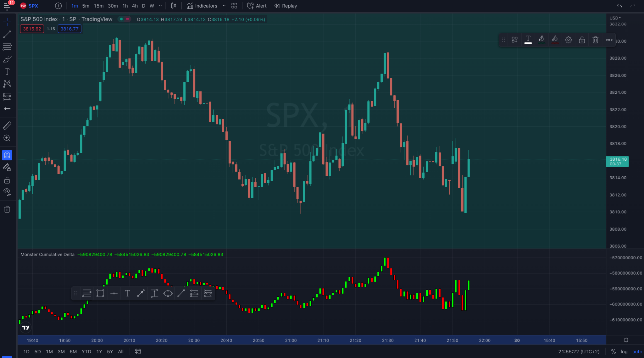
Task: Toggle hide all drawings eye icon
Action: tap(7, 192)
